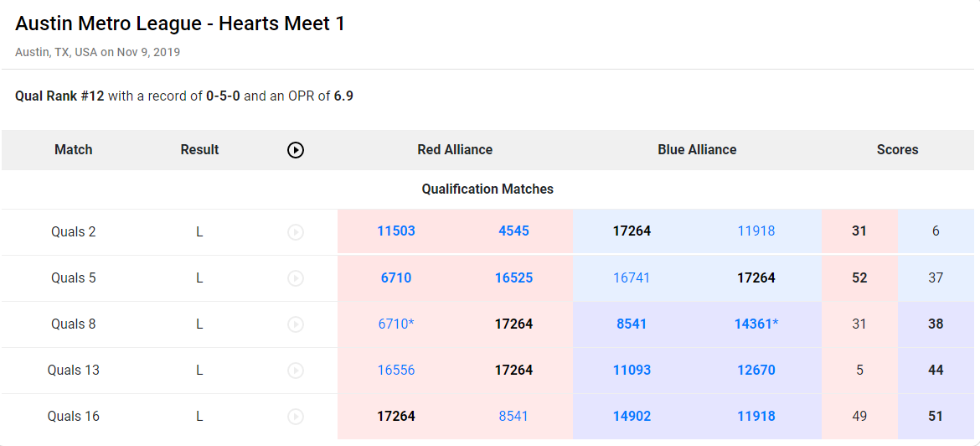
Task: Click video icon for Quals 8
Action: [296, 324]
